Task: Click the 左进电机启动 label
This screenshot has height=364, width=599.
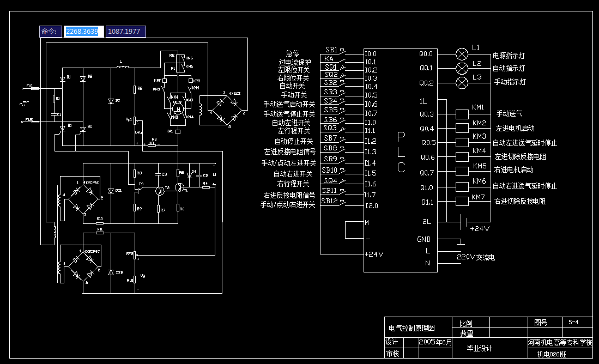Action: [515, 129]
